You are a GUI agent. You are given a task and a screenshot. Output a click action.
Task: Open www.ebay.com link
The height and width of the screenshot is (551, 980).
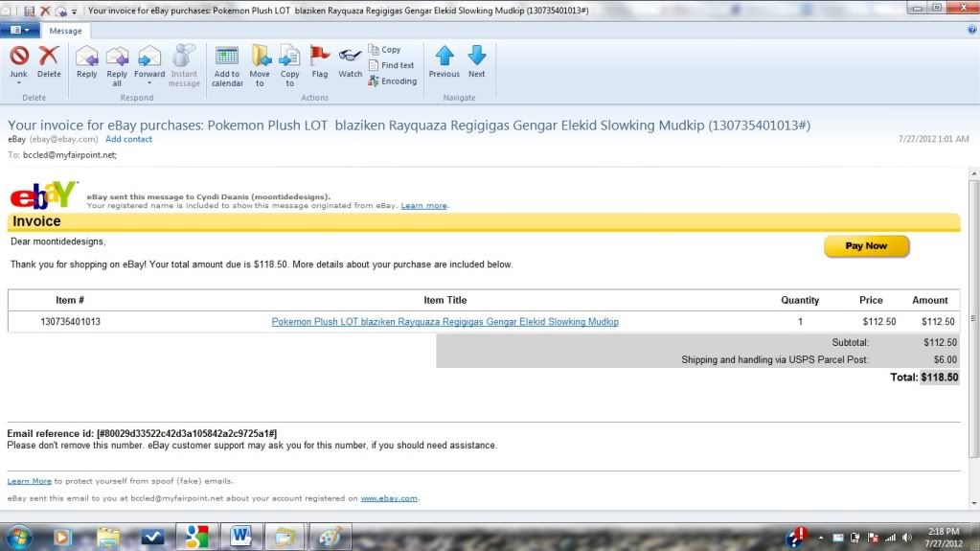[x=389, y=499]
